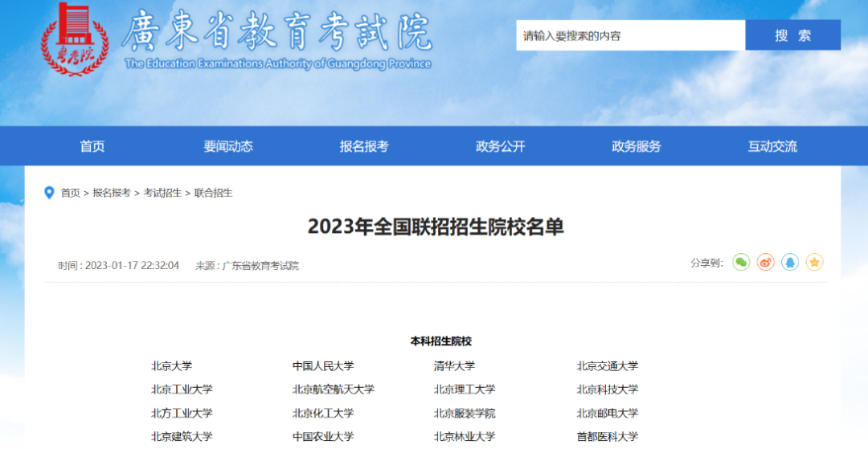Go to 报名报考 in the breadcrumb
The height and width of the screenshot is (449, 868).
click(x=112, y=193)
